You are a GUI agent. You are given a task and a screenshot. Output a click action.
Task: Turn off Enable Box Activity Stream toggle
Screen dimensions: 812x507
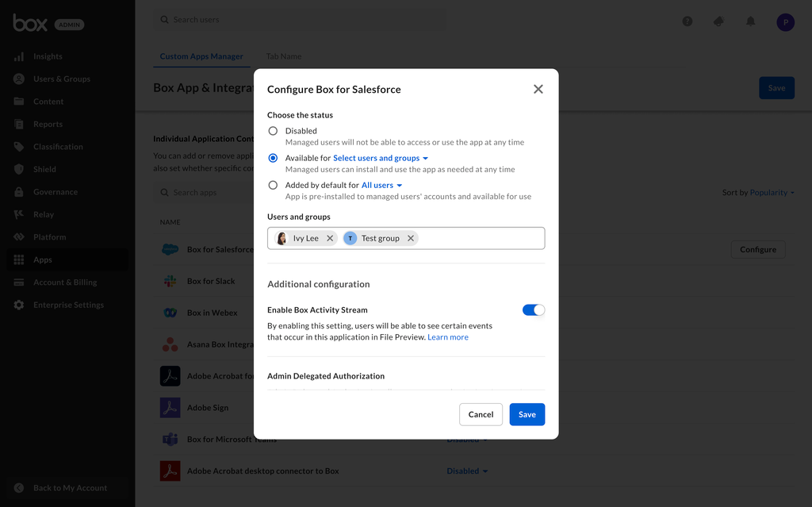tap(534, 310)
